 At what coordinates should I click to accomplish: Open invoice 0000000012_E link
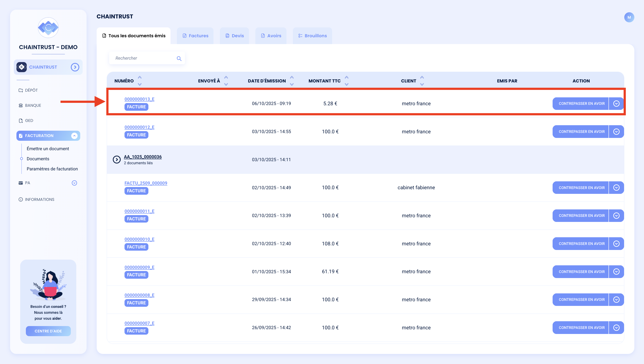pos(139,127)
